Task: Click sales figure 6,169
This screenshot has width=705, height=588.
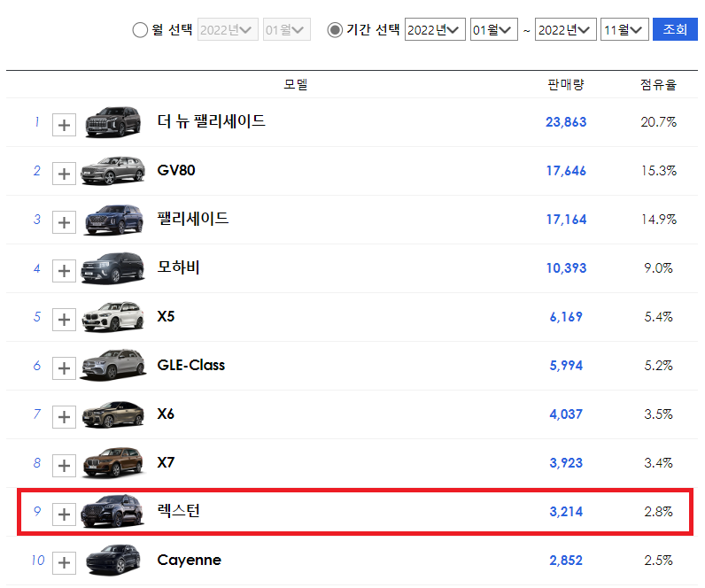Action: pos(566,317)
